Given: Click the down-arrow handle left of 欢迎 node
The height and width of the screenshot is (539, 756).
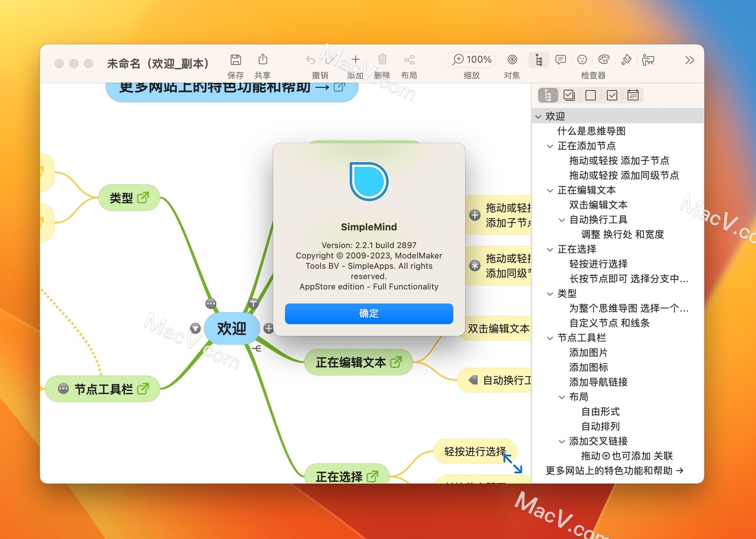Looking at the screenshot, I should point(195,328).
